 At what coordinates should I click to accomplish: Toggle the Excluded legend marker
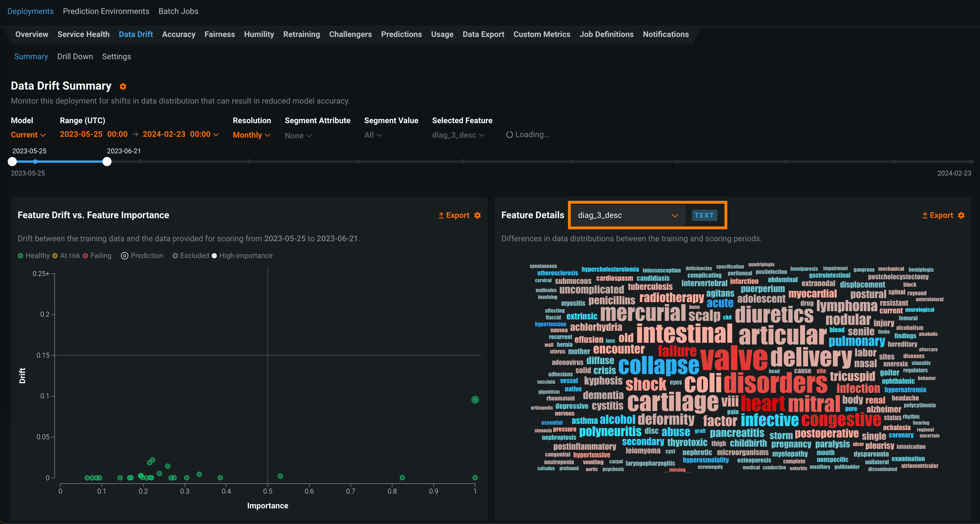click(x=175, y=256)
